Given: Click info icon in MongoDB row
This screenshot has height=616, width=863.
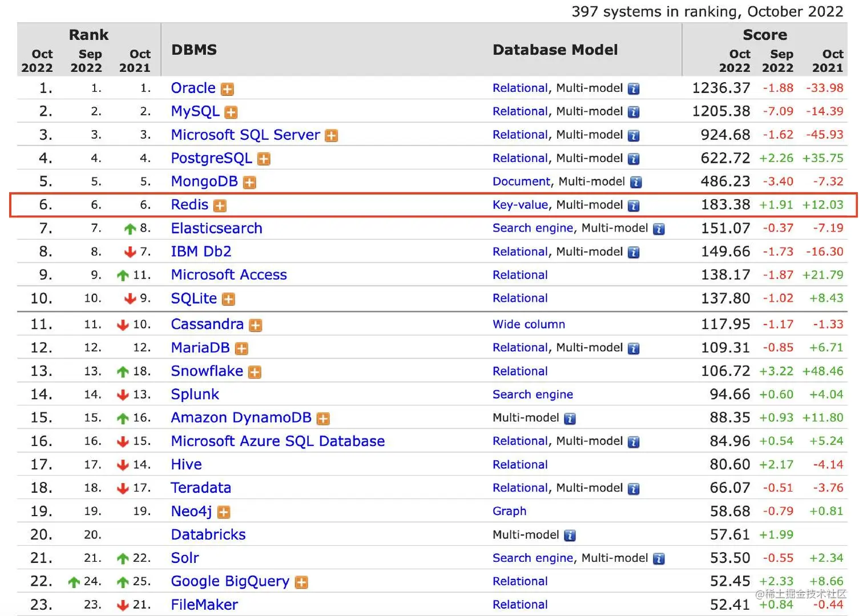Looking at the screenshot, I should 636,183.
